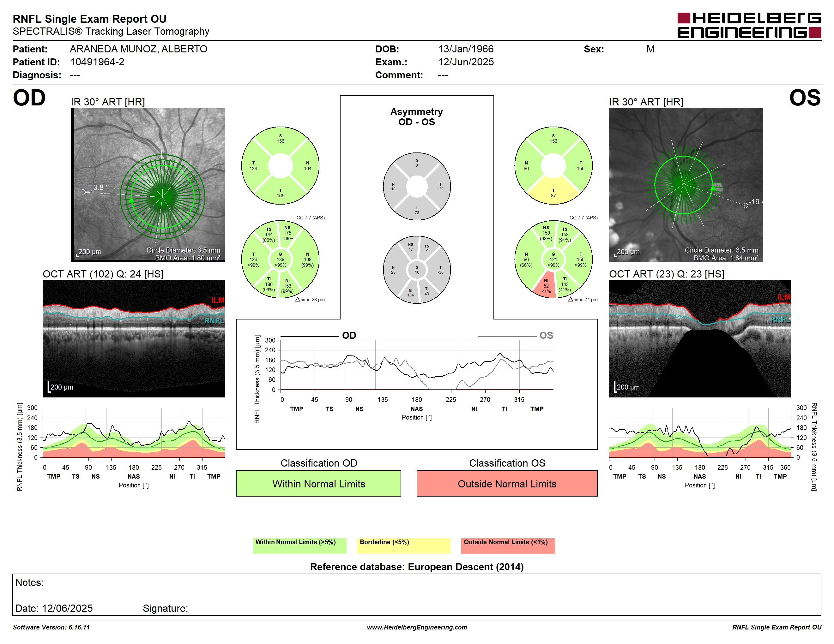Select the OS TS 153 (91%) sector

click(565, 235)
